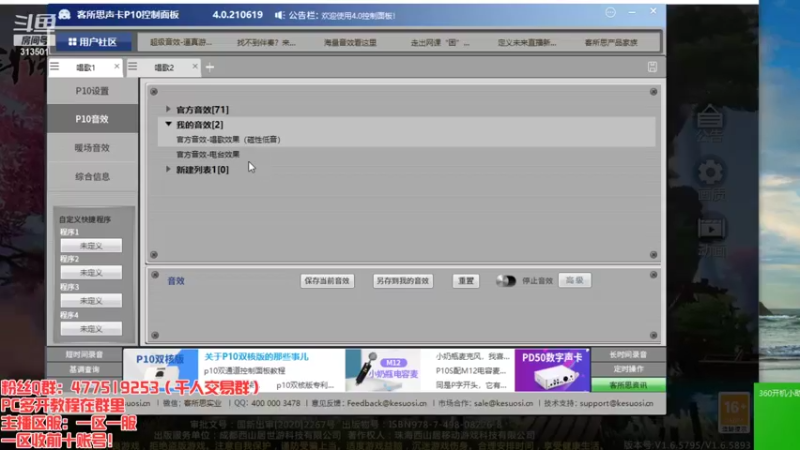Viewport: 800px width, 450px height.
Task: Open the 暖场音效 sidebar page
Action: point(92,148)
